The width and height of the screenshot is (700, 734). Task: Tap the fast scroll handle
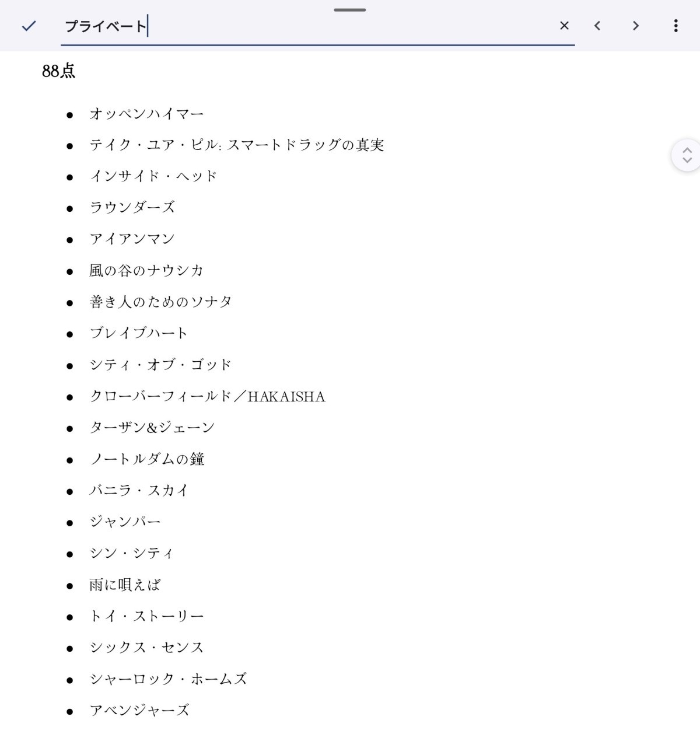point(687,155)
